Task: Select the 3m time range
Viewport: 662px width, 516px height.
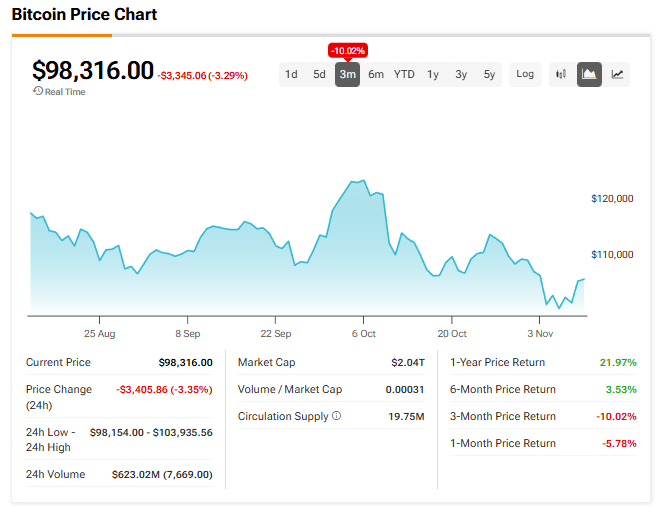Action: coord(347,74)
